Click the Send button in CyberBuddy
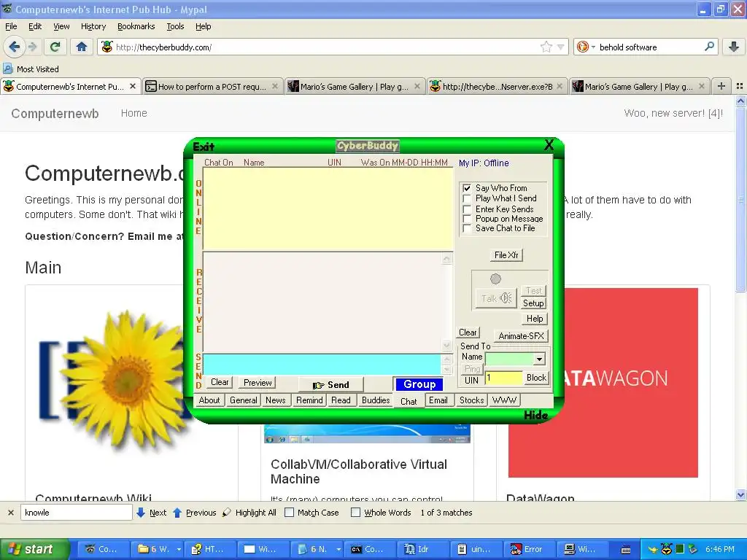 coord(331,384)
